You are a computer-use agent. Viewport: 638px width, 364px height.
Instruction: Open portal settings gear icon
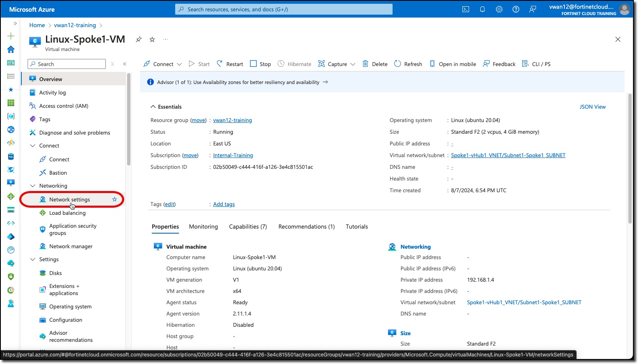coord(499,9)
